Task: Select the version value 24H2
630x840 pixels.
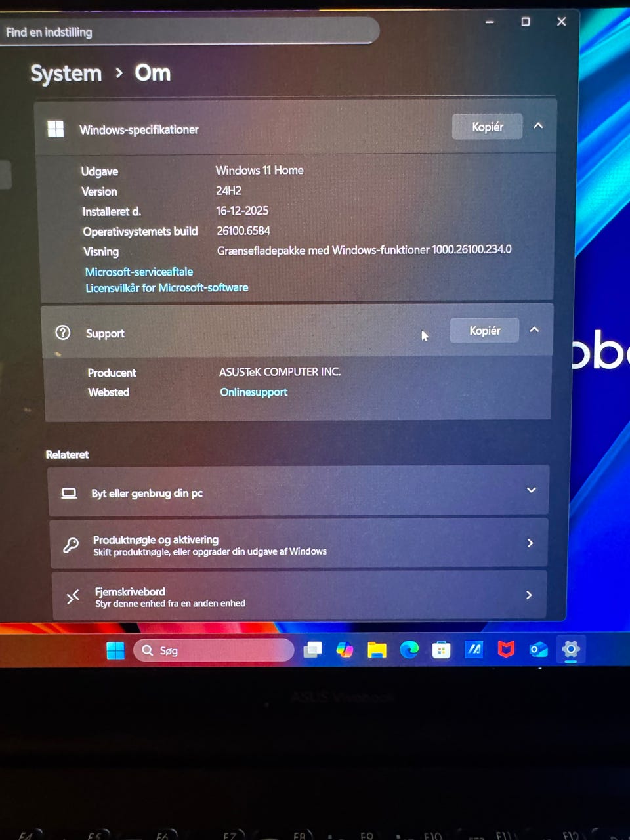Action: [229, 190]
